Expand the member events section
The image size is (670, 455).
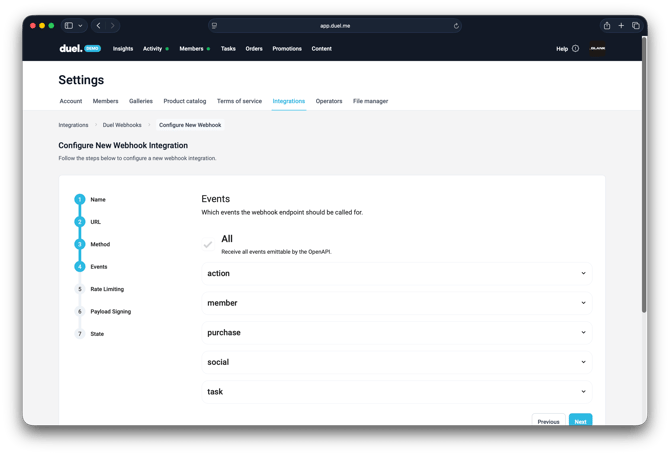396,303
